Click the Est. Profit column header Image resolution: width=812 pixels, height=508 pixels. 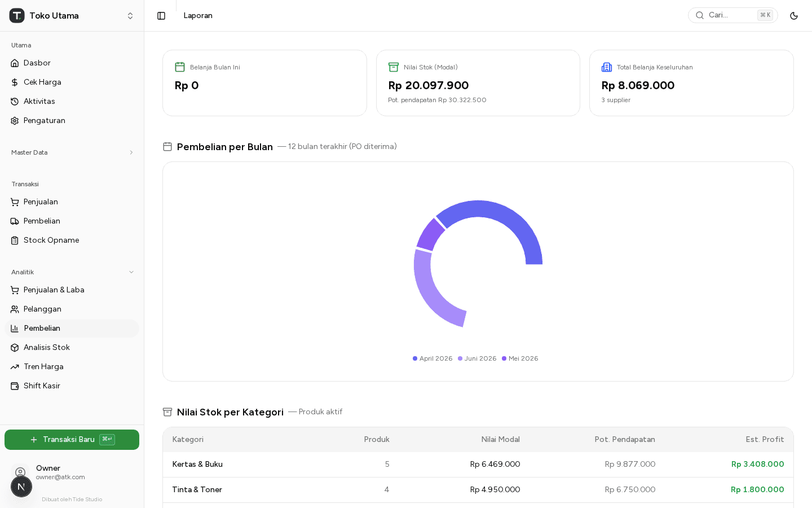pos(765,440)
